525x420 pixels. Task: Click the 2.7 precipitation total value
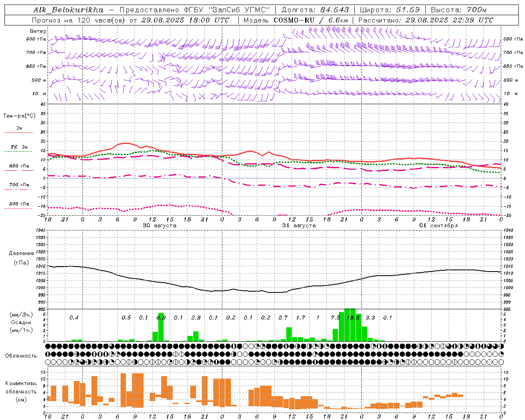(x=283, y=318)
